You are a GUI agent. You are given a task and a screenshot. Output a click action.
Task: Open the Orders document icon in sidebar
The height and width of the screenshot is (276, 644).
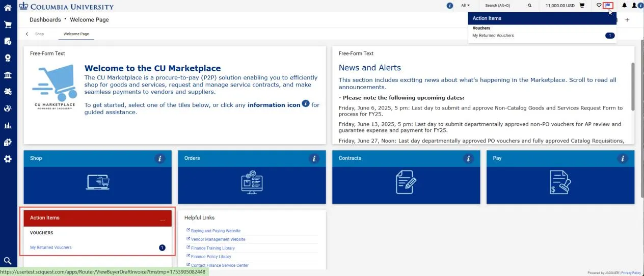click(x=8, y=41)
